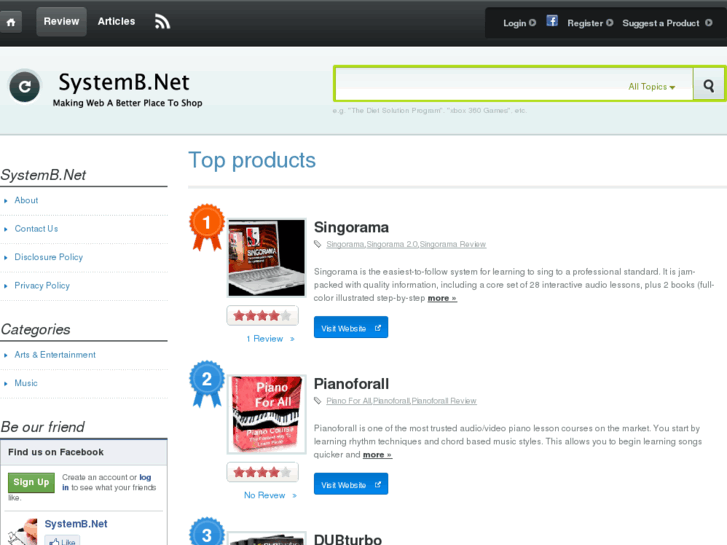Click the Singorama 2.0 tag link

[x=392, y=244]
